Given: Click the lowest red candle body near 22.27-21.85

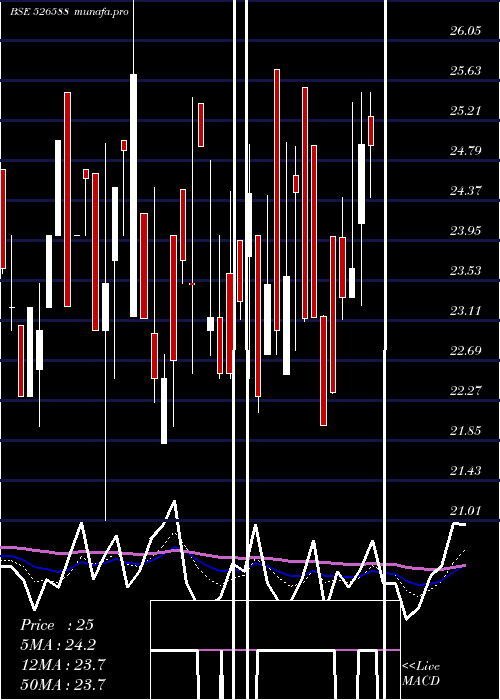Looking at the screenshot, I should point(323,371).
